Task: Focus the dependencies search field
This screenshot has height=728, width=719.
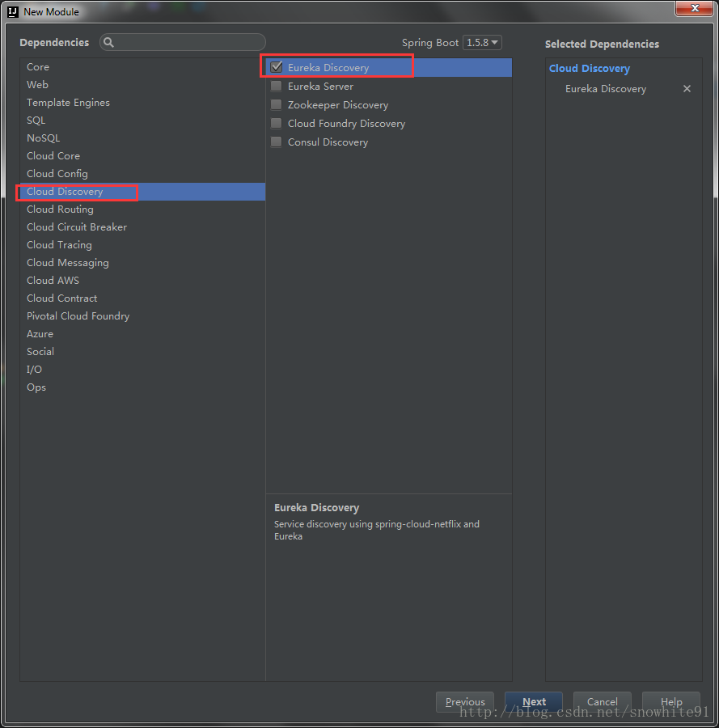Action: click(183, 42)
